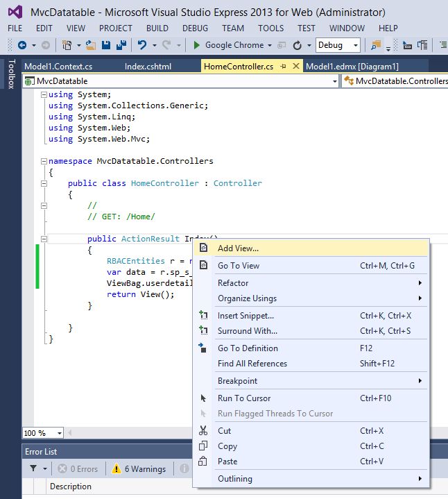Open the 100 % zoom dropdown
448x499 pixels.
pos(60,433)
